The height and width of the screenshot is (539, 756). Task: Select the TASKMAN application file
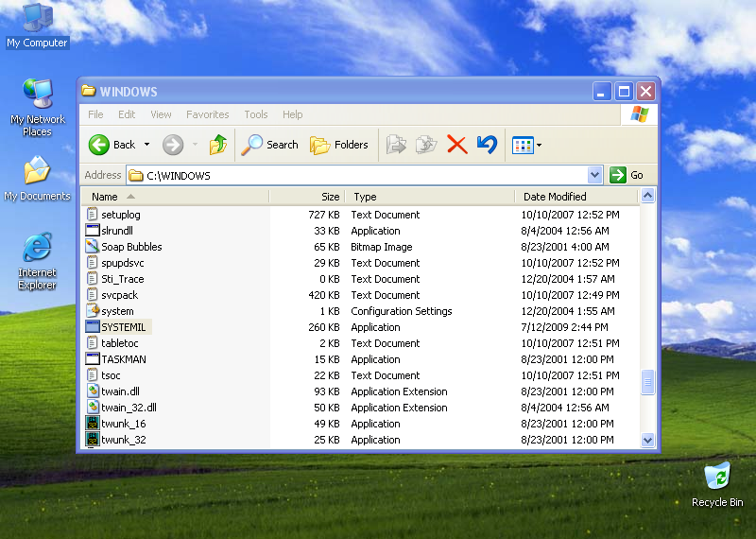point(124,359)
